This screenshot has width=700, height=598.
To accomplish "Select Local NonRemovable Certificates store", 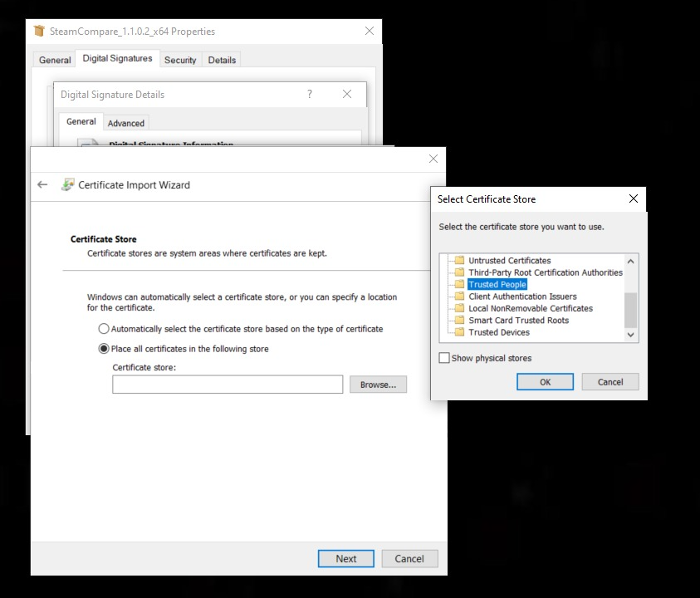I will [x=531, y=308].
